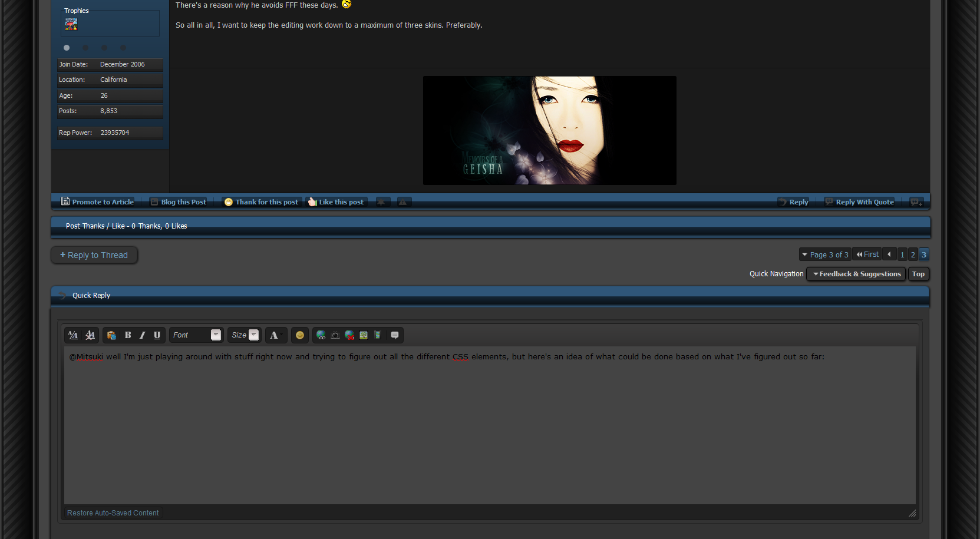Click the Insert Video filmstrip icon
This screenshot has height=539, width=980.
378,335
